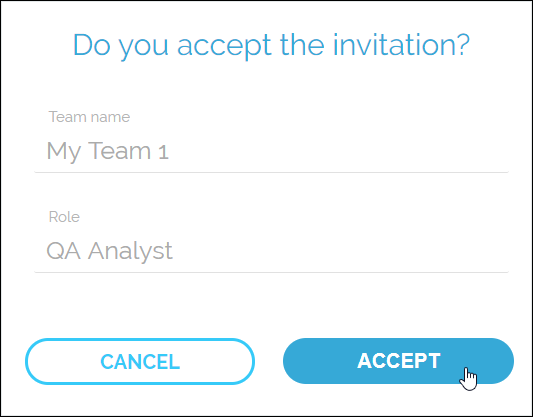Cancel the invitation dialog
Image resolution: width=533 pixels, height=417 pixels.
[x=140, y=361]
